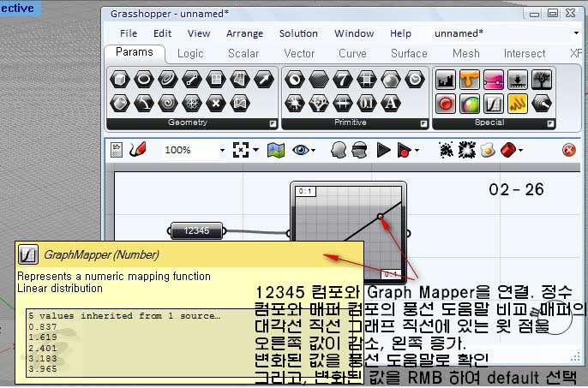Click the black play solution button
This screenshot has height=388, width=588.
click(383, 150)
